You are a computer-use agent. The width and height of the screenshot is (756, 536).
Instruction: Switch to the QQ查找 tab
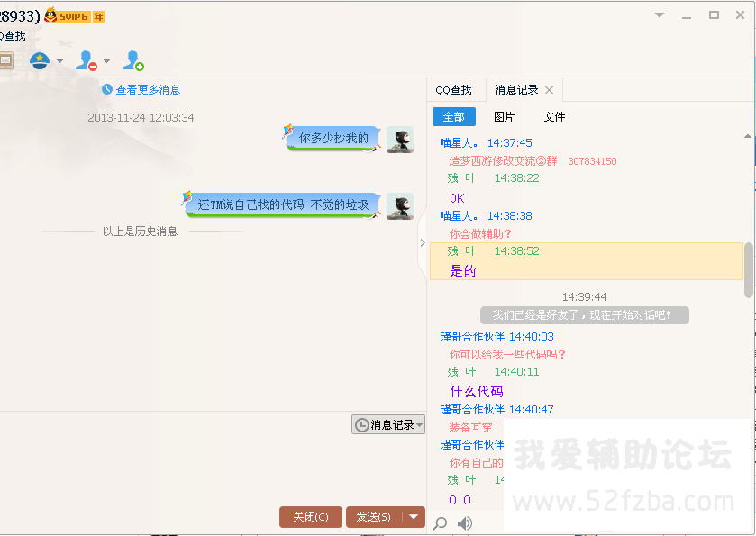[x=454, y=90]
